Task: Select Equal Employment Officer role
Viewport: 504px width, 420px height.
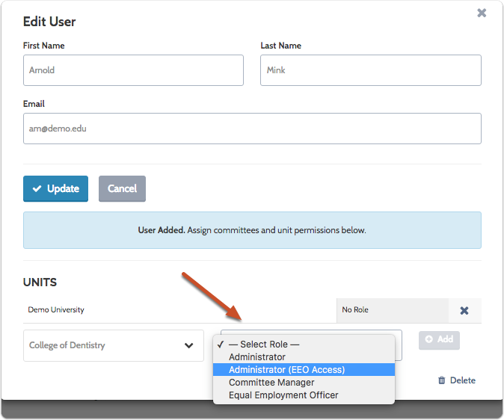Action: pyautogui.click(x=304, y=395)
